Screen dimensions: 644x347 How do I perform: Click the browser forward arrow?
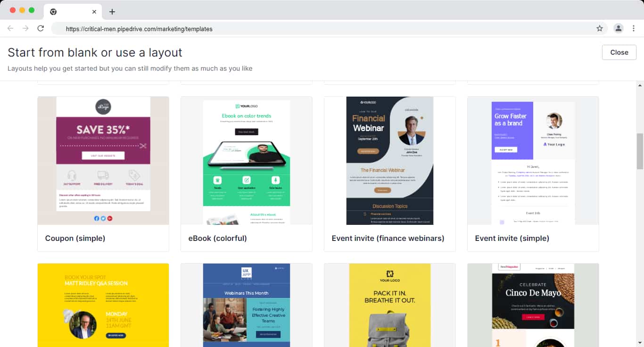coord(25,28)
